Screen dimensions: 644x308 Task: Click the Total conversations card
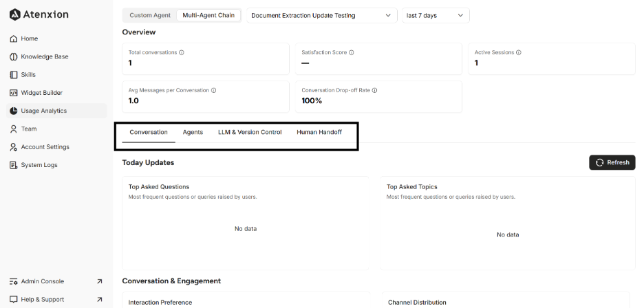click(x=206, y=58)
